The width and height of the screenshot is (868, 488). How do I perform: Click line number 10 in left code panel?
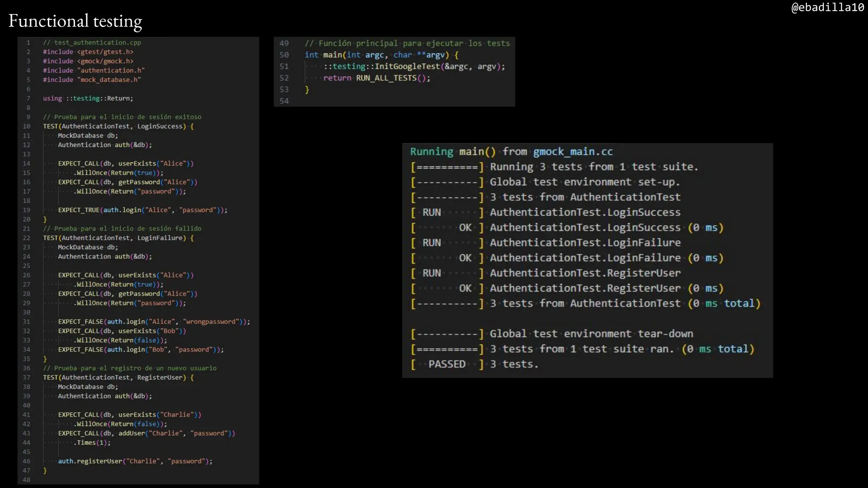pos(27,126)
